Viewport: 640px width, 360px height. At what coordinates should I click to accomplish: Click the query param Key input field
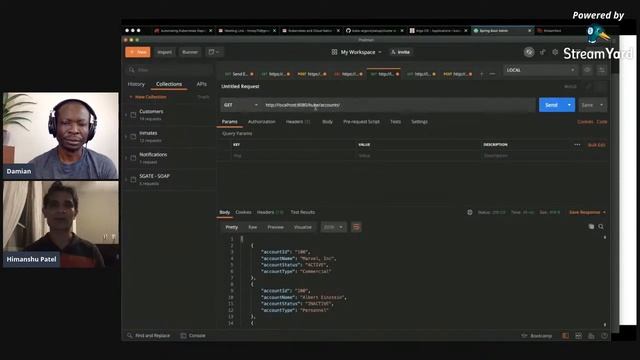pyautogui.click(x=291, y=156)
